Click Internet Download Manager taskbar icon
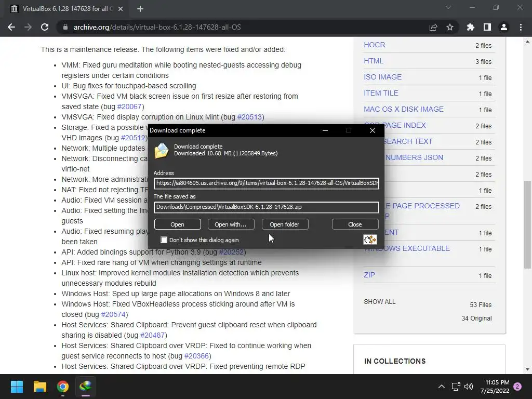 (86, 387)
